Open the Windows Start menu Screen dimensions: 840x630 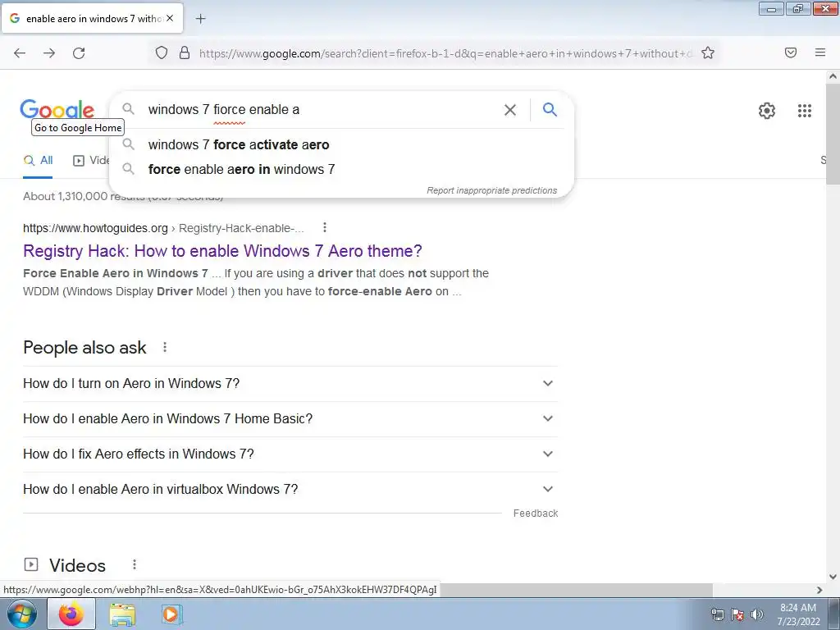click(x=22, y=614)
